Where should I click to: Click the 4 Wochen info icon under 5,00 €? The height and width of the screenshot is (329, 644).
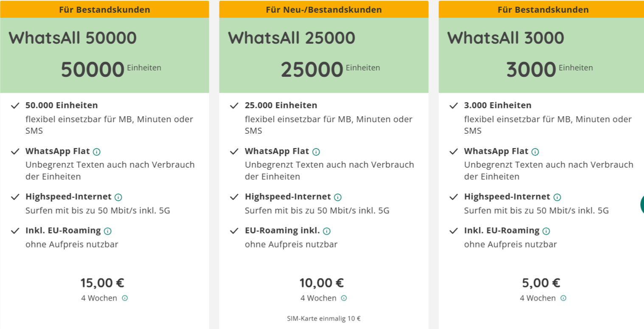pos(563,298)
